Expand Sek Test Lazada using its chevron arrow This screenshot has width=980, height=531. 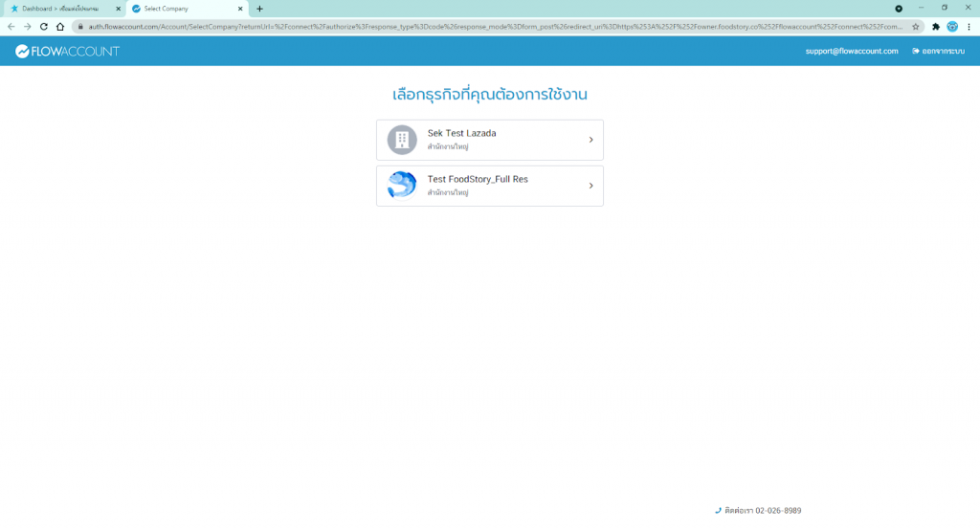pos(590,140)
